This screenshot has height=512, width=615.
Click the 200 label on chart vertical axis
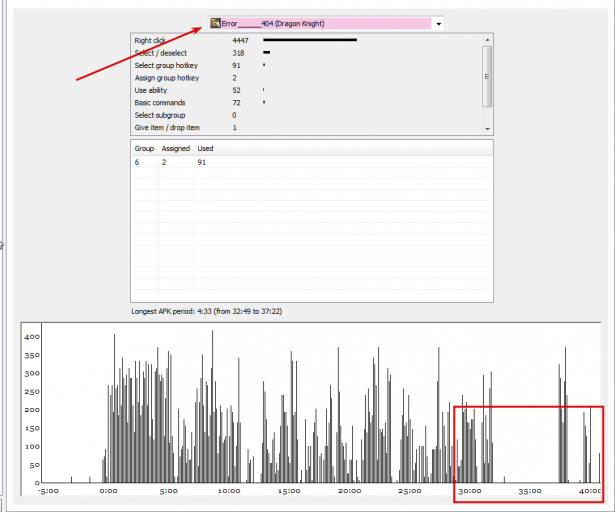tap(32, 410)
